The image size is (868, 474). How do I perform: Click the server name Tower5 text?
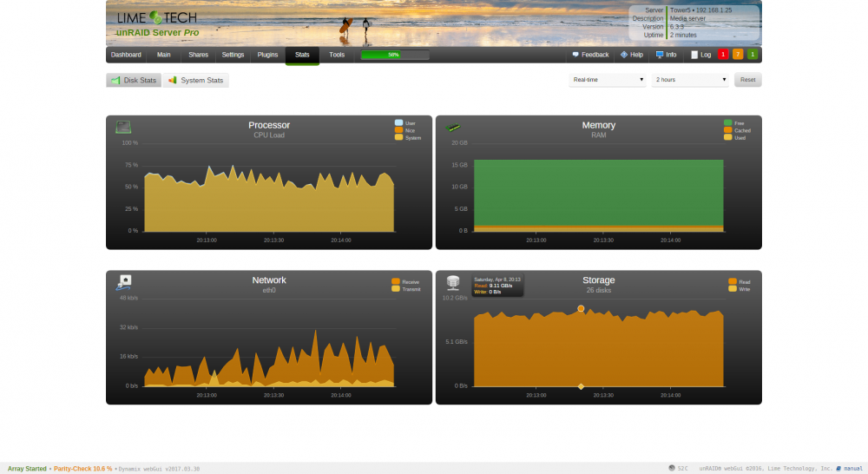click(680, 10)
